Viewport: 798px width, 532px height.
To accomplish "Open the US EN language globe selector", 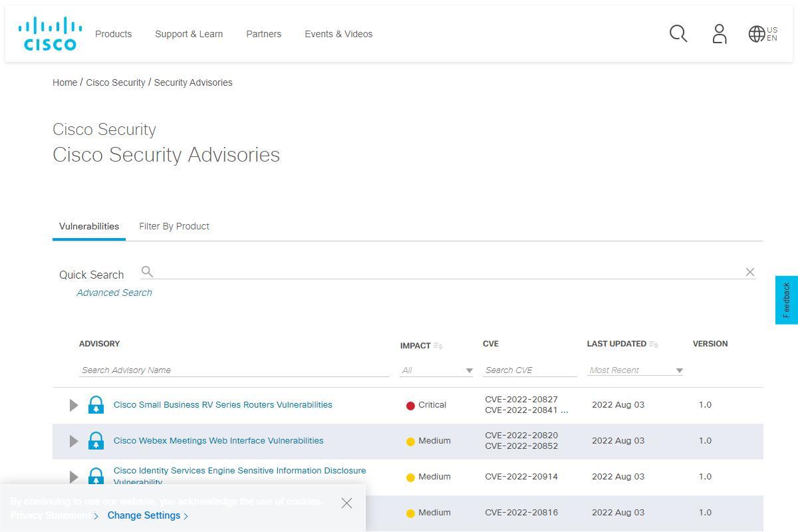I will 763,34.
